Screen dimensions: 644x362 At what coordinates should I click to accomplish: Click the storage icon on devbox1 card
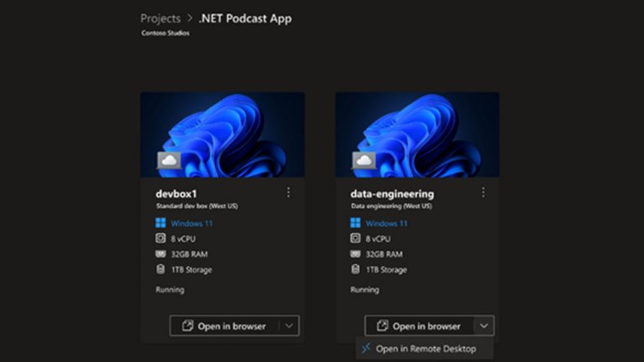tap(161, 269)
